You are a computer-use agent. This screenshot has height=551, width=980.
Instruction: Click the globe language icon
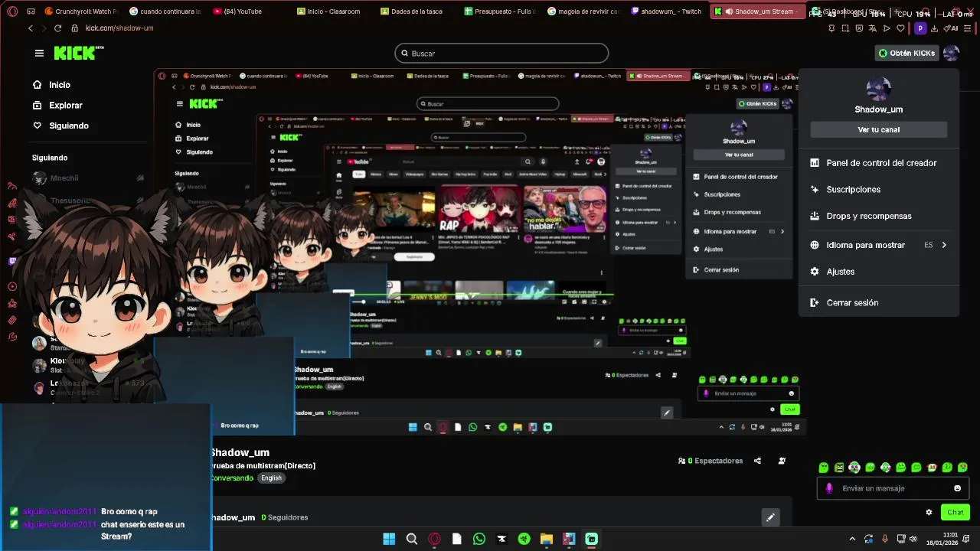click(814, 245)
